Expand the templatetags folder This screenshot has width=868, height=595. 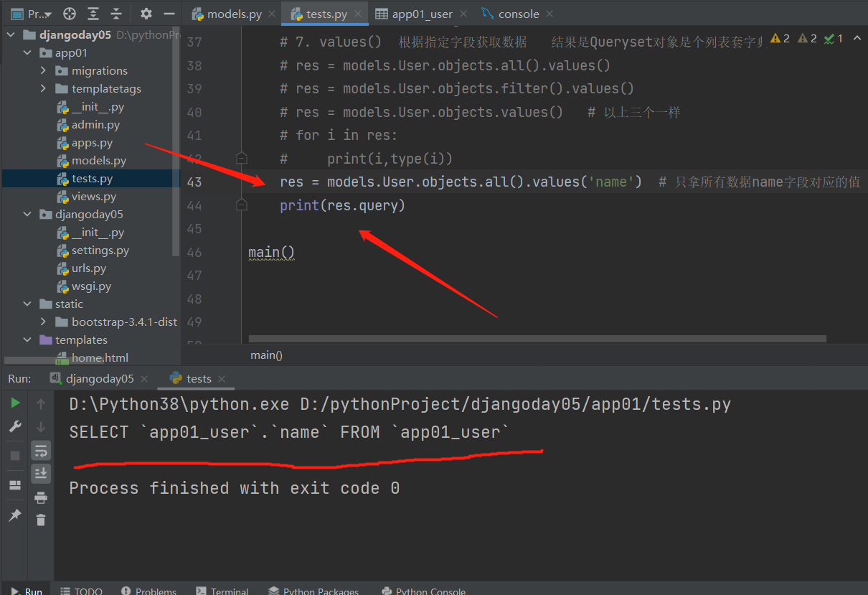coord(44,88)
